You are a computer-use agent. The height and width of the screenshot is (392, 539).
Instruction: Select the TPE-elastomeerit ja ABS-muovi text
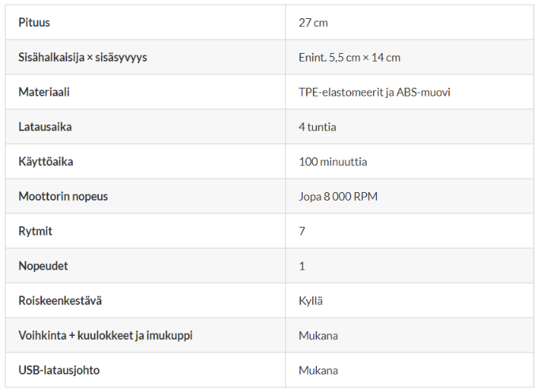(x=374, y=92)
